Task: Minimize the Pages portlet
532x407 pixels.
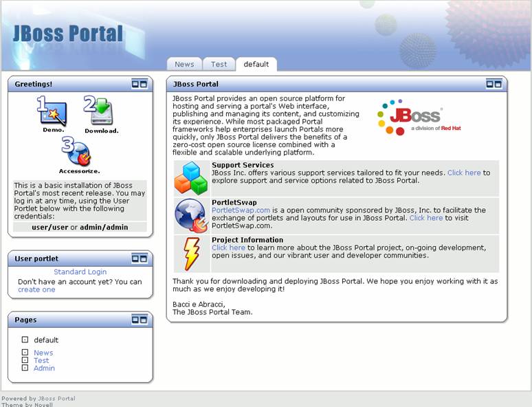Action: click(135, 320)
